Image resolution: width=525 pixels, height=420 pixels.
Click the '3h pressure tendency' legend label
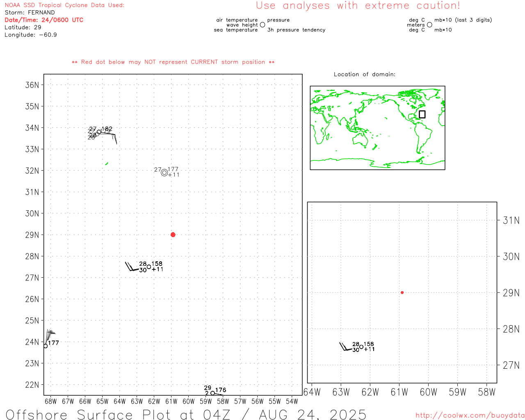pos(296,30)
